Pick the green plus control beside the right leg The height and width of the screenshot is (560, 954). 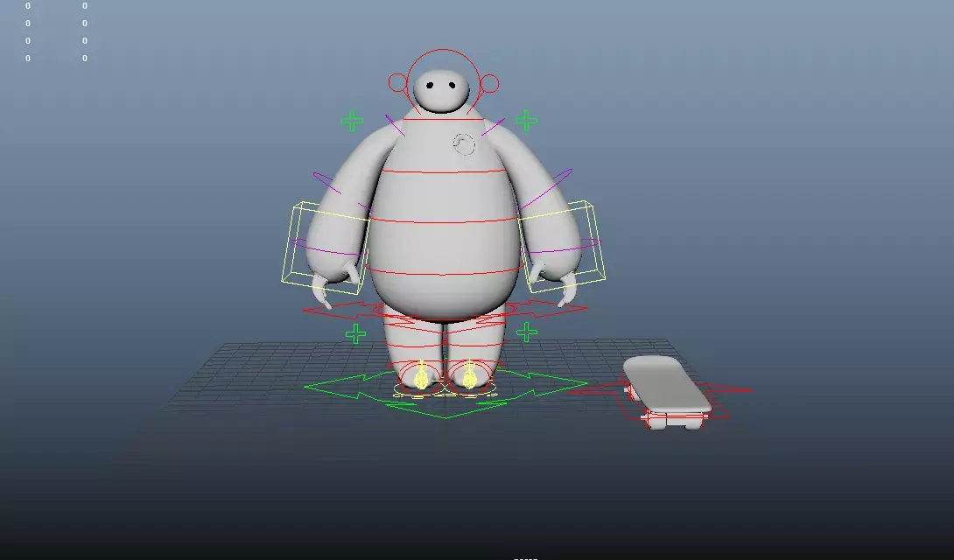click(527, 332)
